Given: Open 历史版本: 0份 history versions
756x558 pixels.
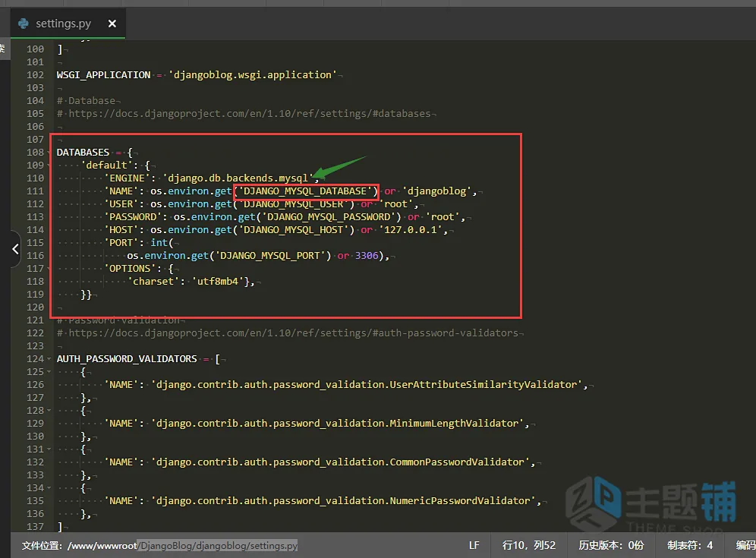Looking at the screenshot, I should (x=611, y=545).
